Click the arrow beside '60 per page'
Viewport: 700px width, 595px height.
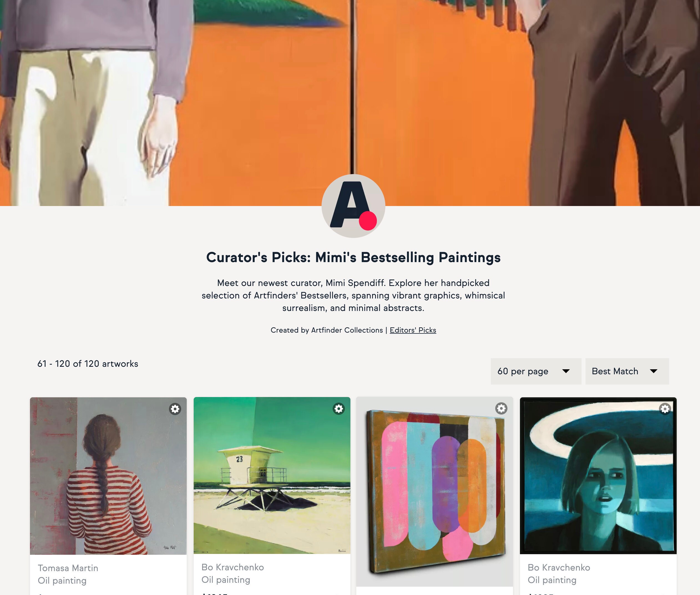pos(566,371)
